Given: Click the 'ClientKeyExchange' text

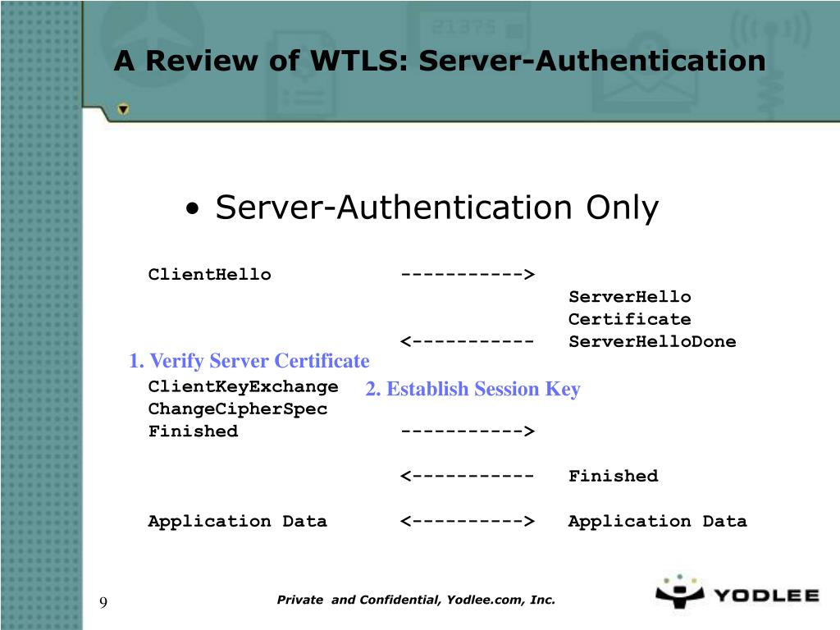Looking at the screenshot, I should (243, 387).
